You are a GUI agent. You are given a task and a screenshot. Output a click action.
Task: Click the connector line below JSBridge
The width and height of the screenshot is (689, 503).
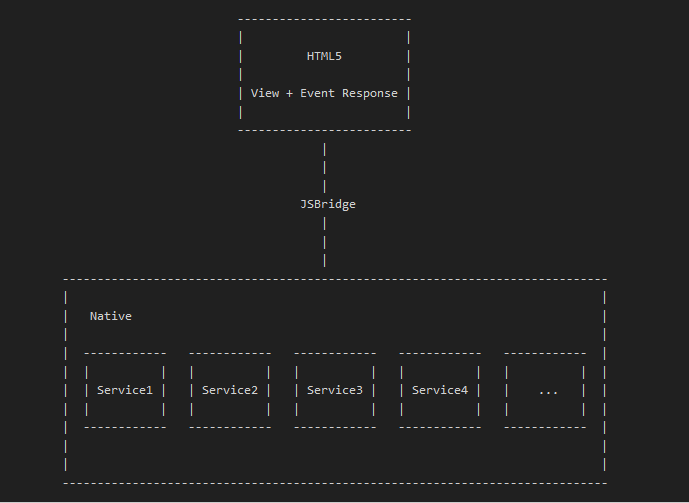pyautogui.click(x=324, y=241)
